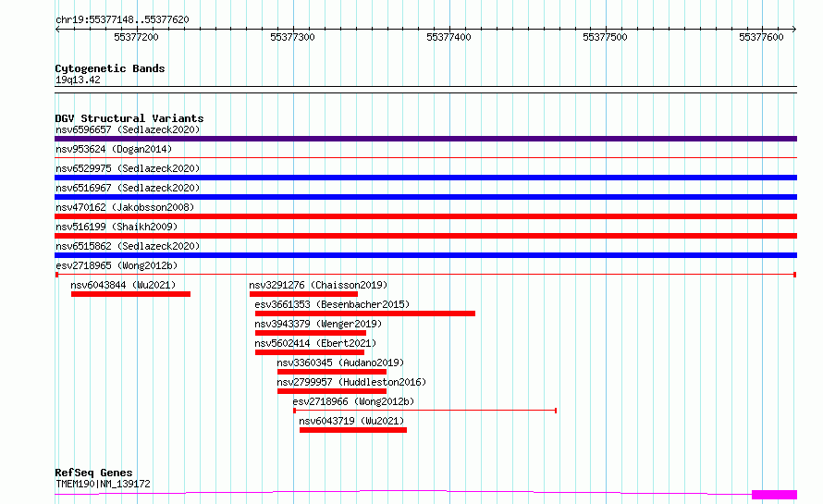Click the RefSeq Genes track heading
Viewport: 823px width, 504px height.
tap(93, 473)
